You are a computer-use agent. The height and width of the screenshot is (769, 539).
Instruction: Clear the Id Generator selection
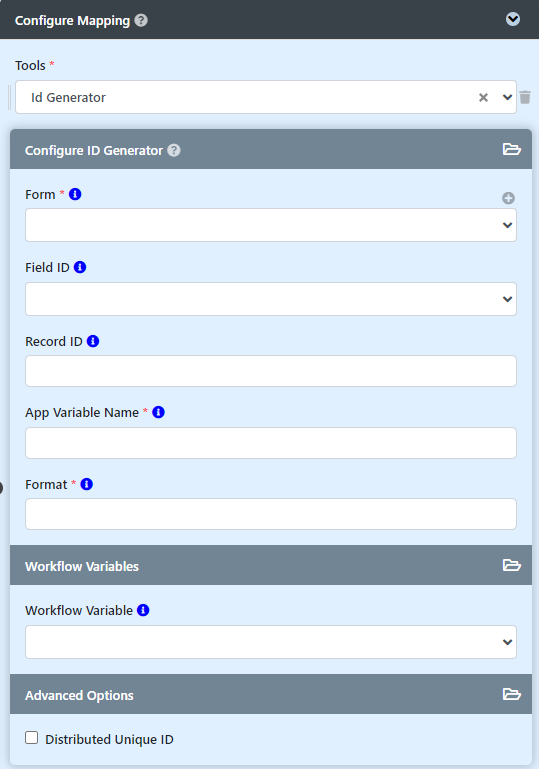coord(484,98)
